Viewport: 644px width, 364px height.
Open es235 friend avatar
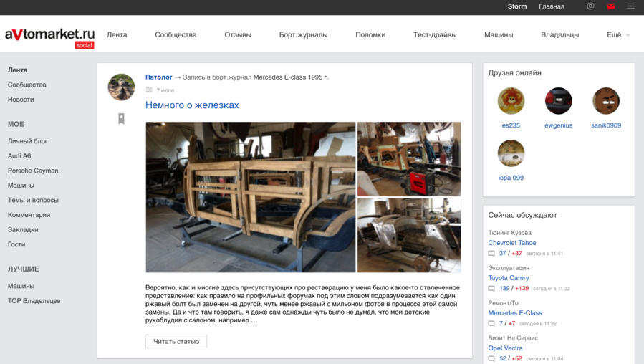coord(511,100)
